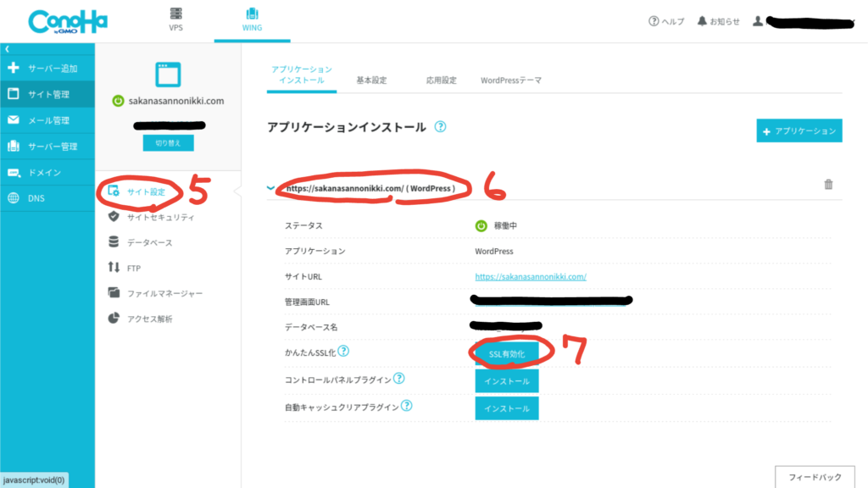Screen dimensions: 868x488
Task: Switch to 応用設定 tab
Action: pyautogui.click(x=441, y=80)
